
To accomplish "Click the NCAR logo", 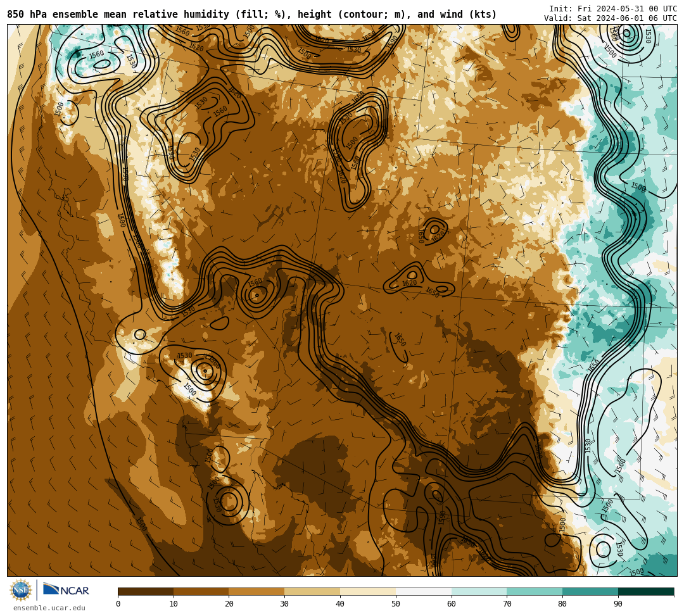I will coord(66,589).
